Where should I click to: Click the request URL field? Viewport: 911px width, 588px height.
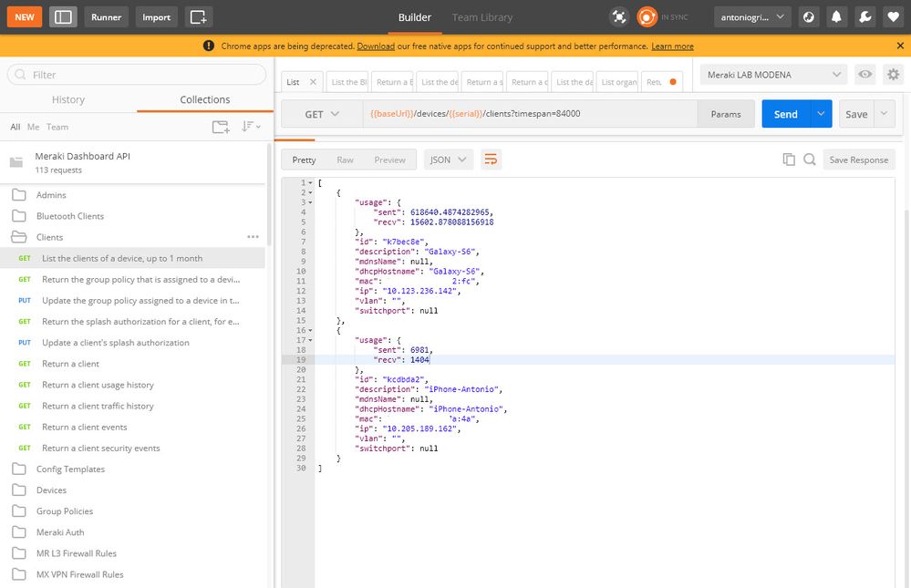coord(530,114)
